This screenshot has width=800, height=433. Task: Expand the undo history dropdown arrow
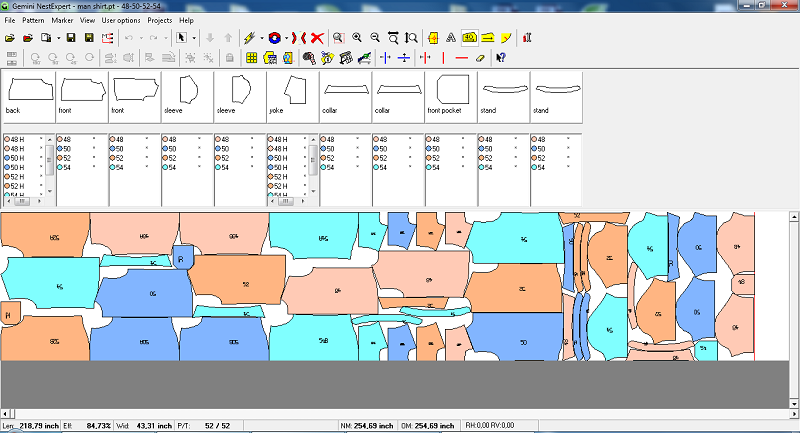click(141, 38)
